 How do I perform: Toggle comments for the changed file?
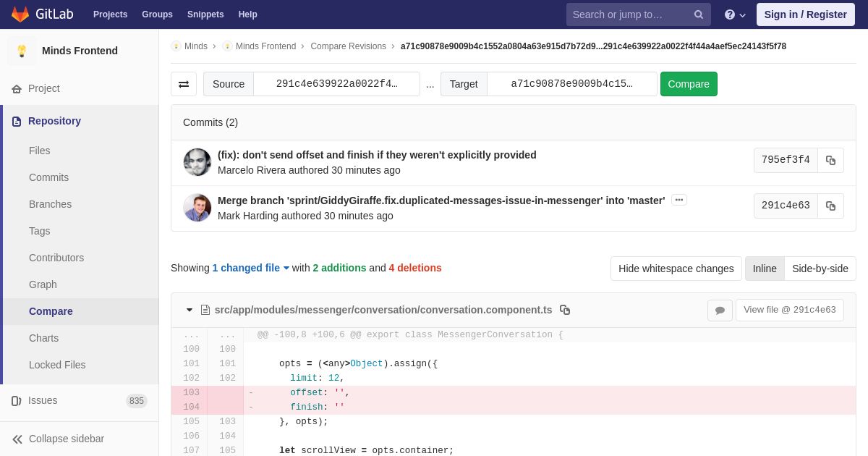click(720, 311)
